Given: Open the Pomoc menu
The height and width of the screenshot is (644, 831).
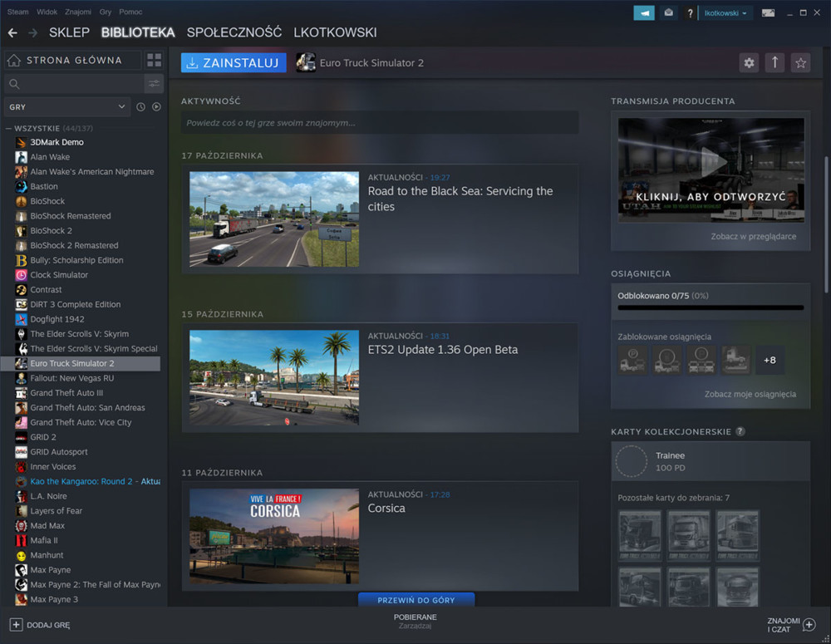Looking at the screenshot, I should pyautogui.click(x=130, y=12).
